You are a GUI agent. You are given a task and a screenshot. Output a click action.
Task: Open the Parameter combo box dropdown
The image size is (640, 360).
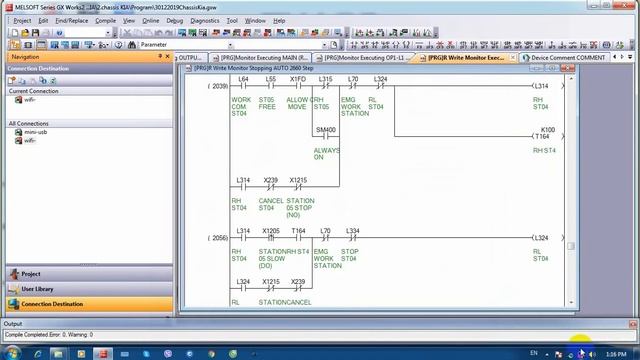click(231, 45)
